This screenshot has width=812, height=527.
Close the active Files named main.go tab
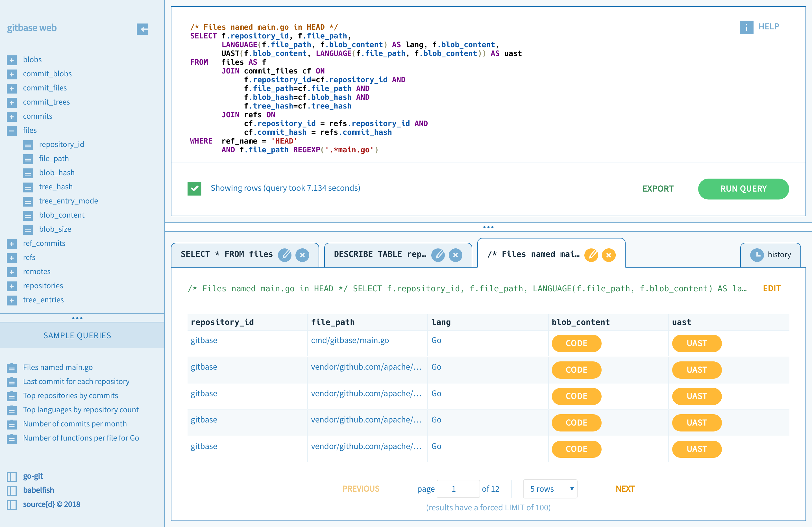click(608, 255)
